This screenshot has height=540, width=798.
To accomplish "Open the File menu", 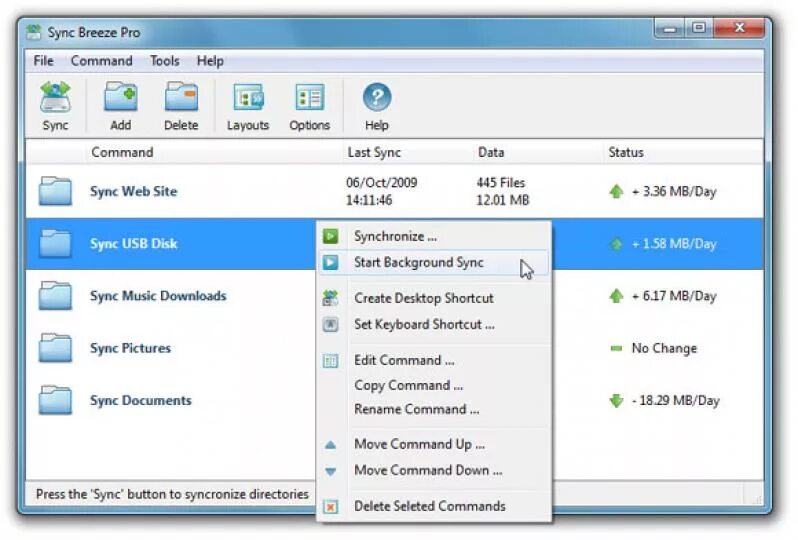I will tap(43, 61).
